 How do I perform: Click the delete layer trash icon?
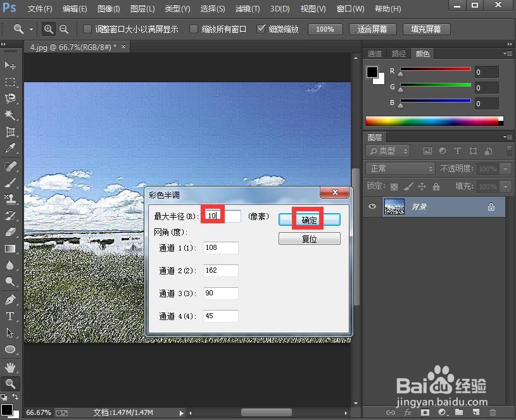(492, 412)
